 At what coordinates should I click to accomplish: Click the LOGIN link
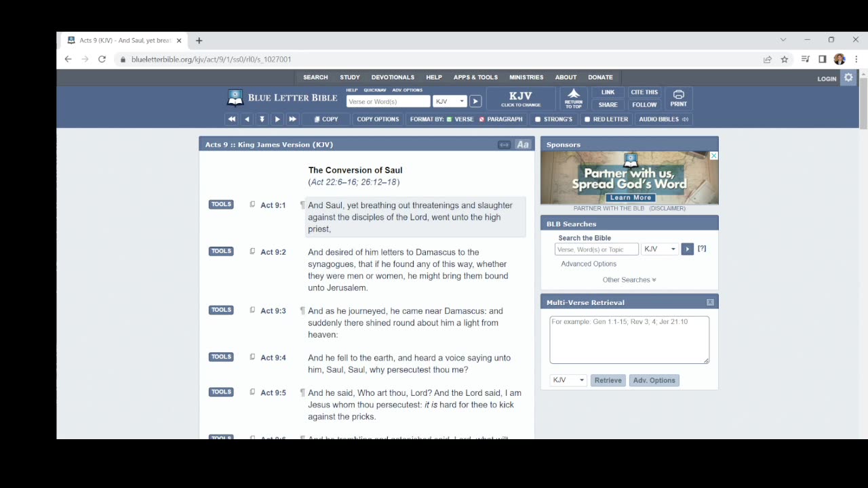(827, 79)
